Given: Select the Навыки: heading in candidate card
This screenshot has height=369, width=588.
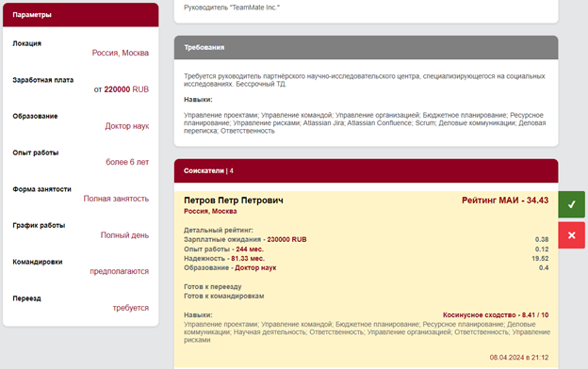Looking at the screenshot, I should (198, 315).
